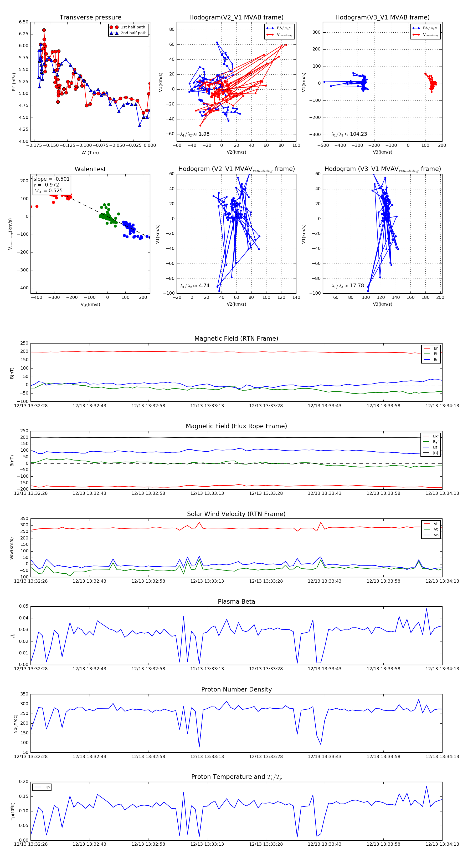473x868 pixels.
Task: Click the "slope = -0.501" annotation
Action: coord(52,179)
